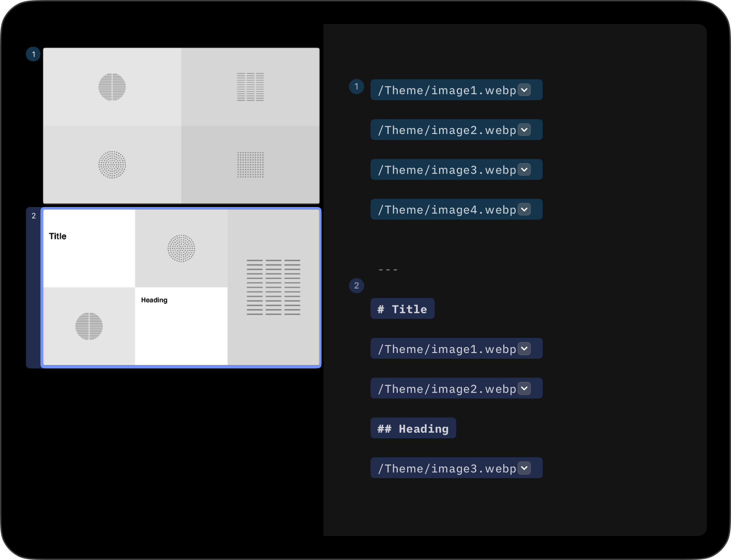Click the /Theme/image4.webp path text
This screenshot has width=731, height=560.
(x=447, y=210)
